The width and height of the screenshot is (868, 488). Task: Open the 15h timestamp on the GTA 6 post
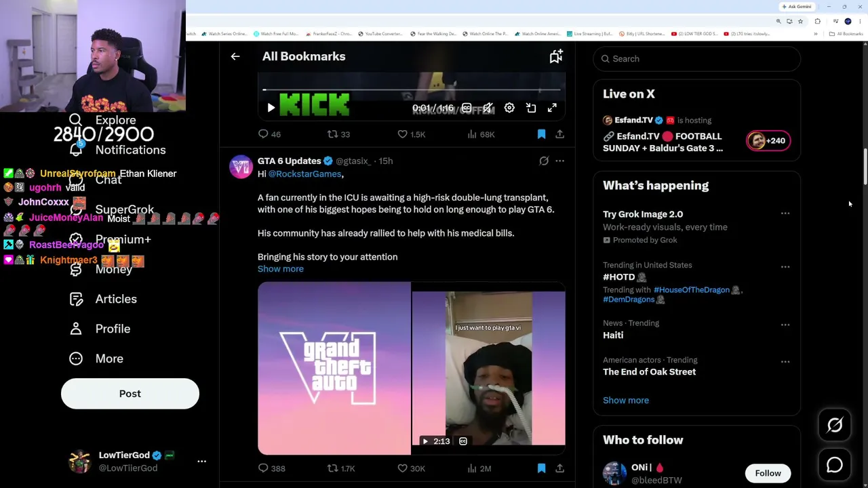(x=385, y=161)
